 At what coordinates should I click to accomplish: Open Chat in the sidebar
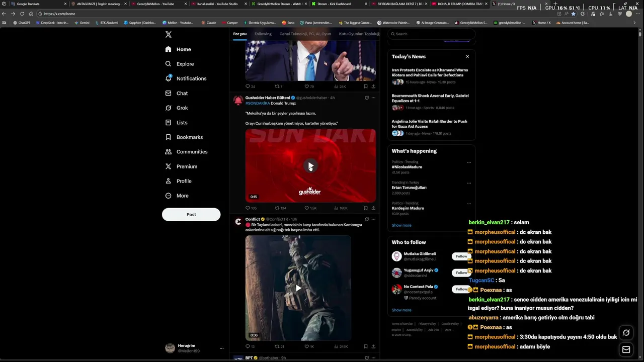point(177,93)
